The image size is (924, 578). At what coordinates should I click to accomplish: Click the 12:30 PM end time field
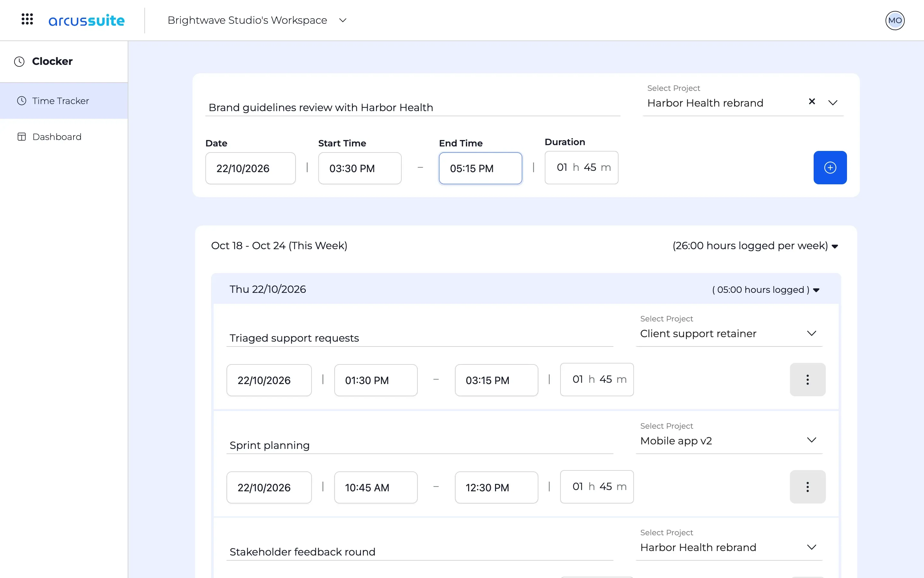(496, 487)
